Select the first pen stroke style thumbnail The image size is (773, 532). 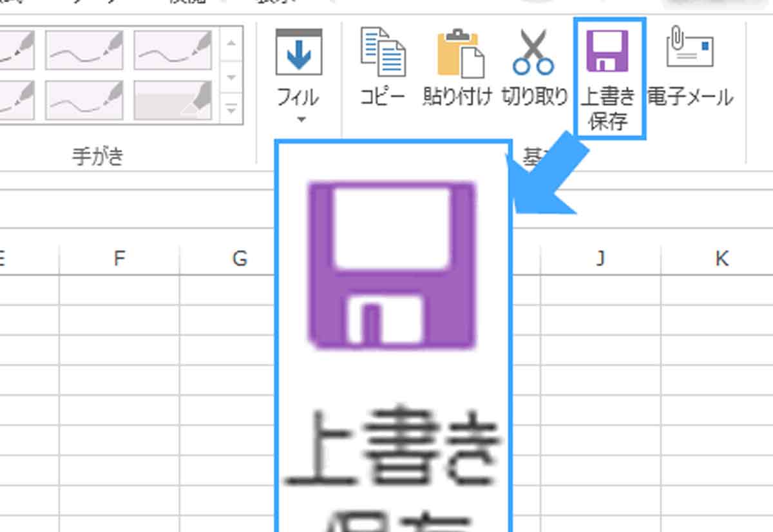coord(16,48)
